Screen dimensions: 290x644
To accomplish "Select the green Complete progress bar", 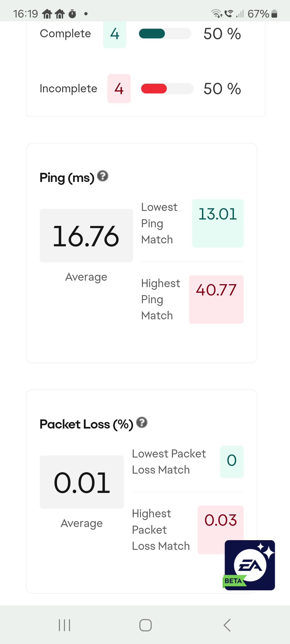I will click(165, 34).
